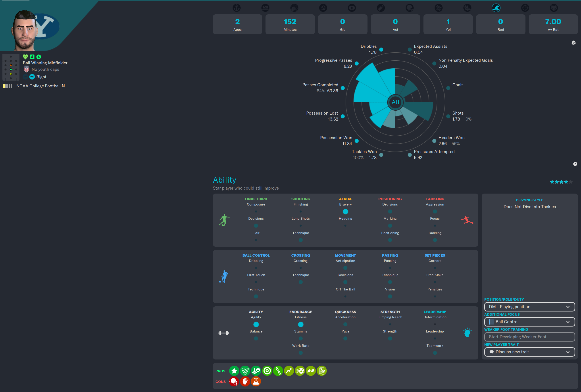581x392 pixels.
Task: Click the chain link pros icon
Action: pyautogui.click(x=278, y=371)
